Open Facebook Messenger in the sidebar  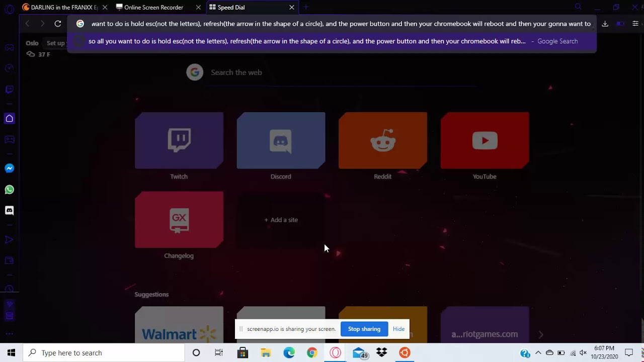(x=9, y=168)
